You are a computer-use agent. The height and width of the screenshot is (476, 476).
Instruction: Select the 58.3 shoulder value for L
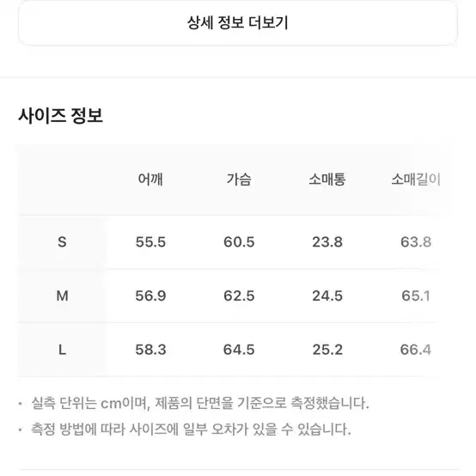click(x=150, y=350)
